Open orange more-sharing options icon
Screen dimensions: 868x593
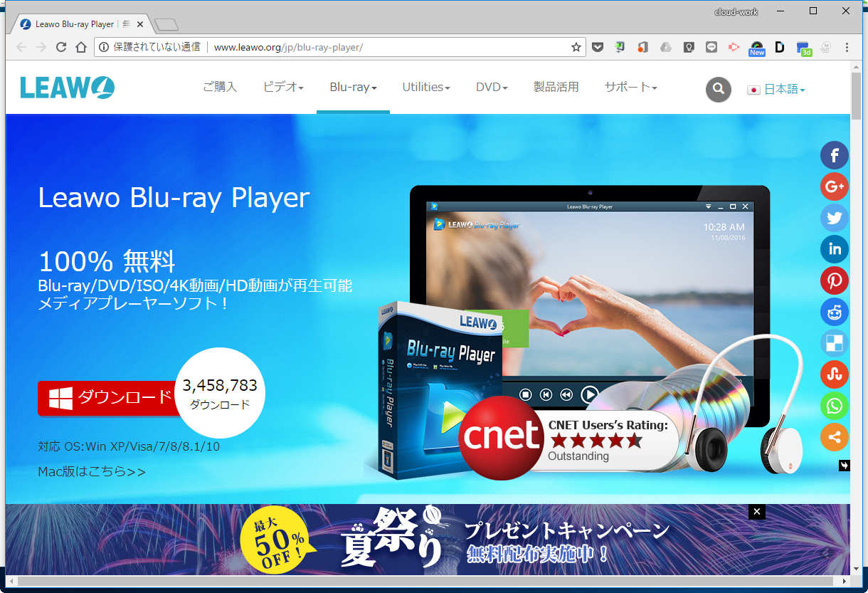tap(835, 437)
